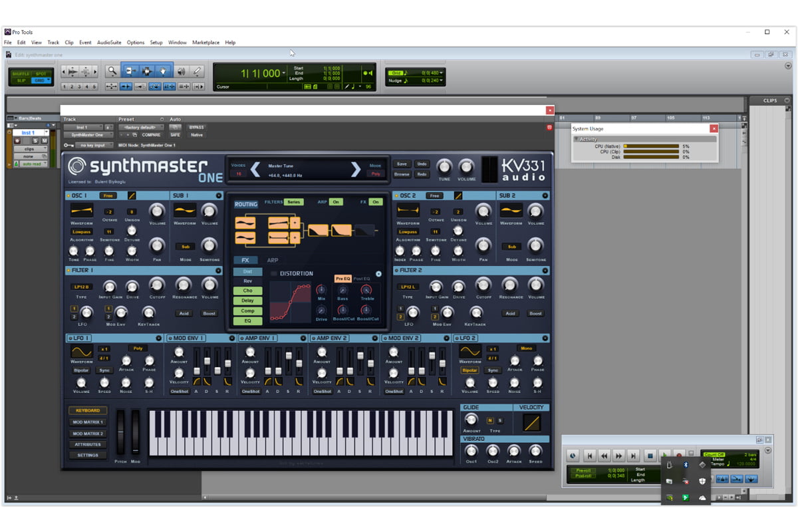
Task: Select the Pencil tool
Action: click(x=198, y=70)
